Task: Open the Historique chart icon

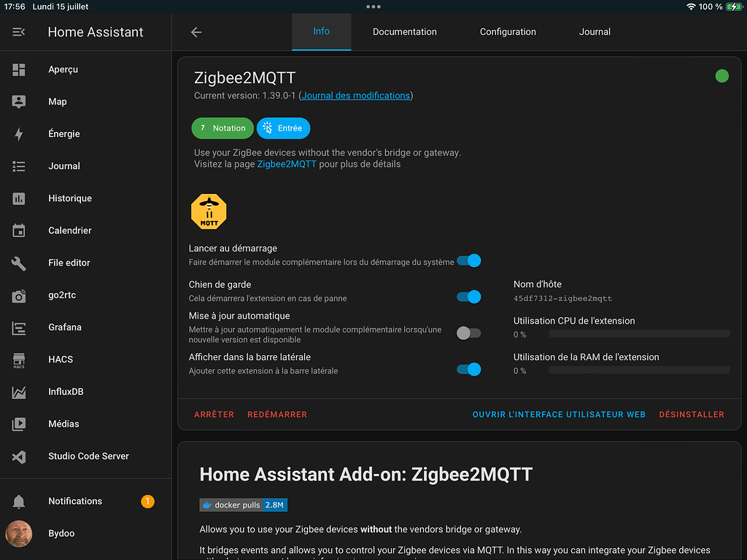Action: tap(18, 198)
